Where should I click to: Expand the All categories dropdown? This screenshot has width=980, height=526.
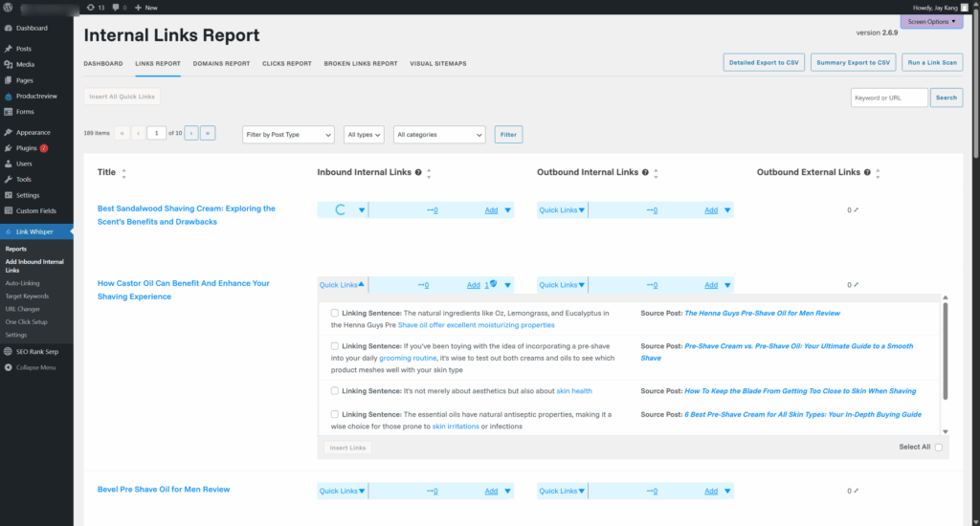pyautogui.click(x=439, y=135)
